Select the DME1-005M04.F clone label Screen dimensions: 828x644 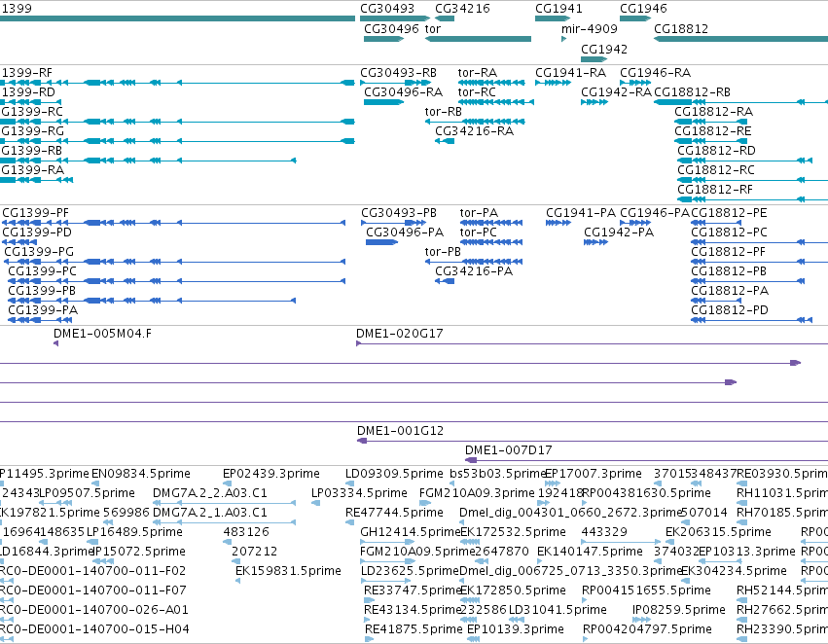click(x=102, y=334)
